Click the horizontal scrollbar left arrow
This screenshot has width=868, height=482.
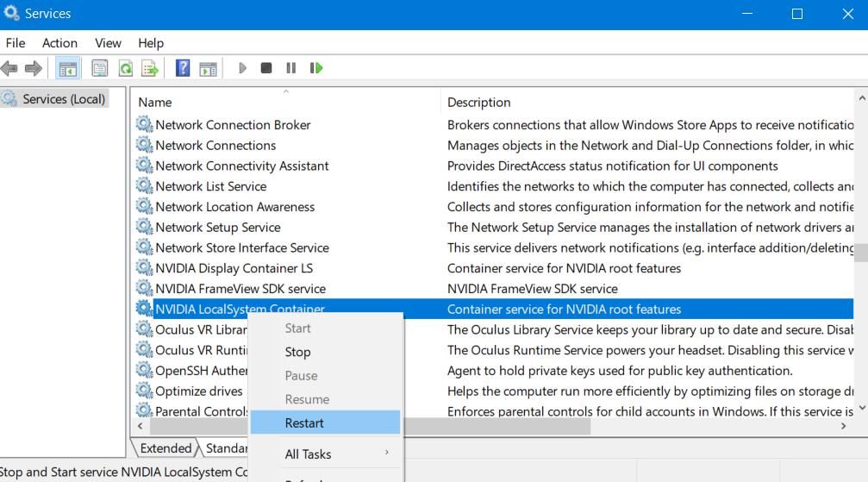pos(140,426)
